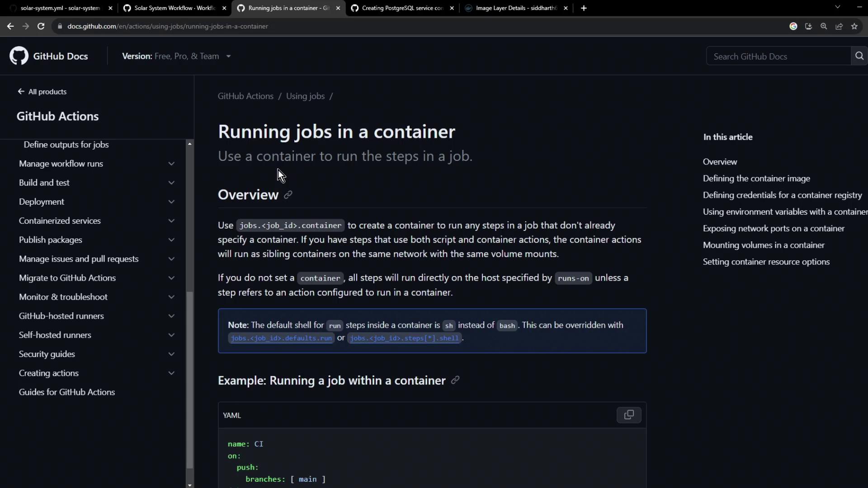Click the GitHub Docs octocat logo
Image resolution: width=868 pixels, height=488 pixels.
pyautogui.click(x=19, y=56)
